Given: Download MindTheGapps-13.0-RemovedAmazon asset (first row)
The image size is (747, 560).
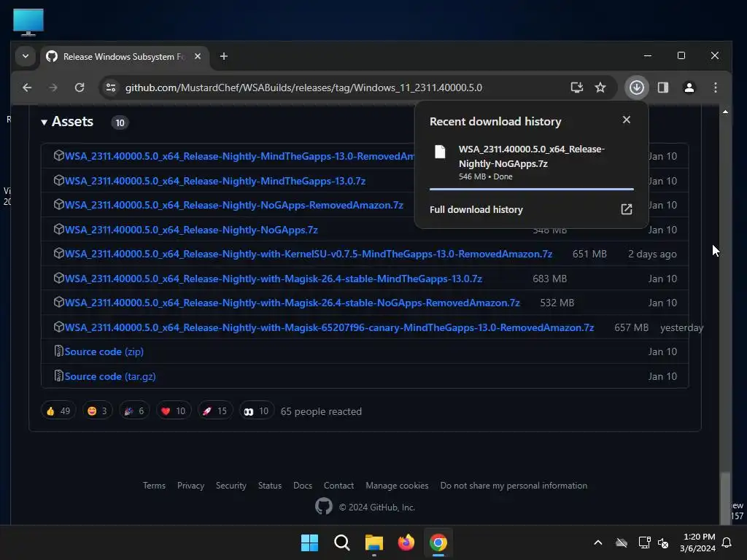Looking at the screenshot, I should 239,156.
